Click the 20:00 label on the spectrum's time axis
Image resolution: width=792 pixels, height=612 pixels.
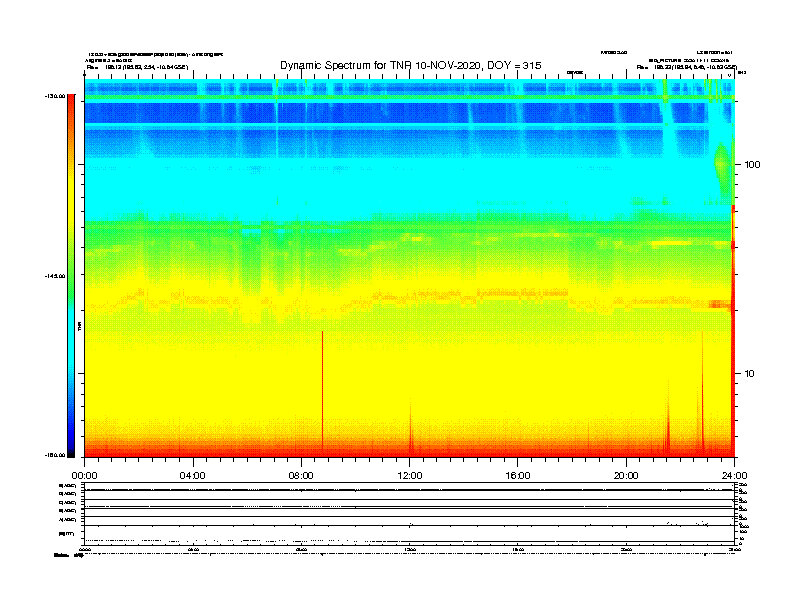click(626, 476)
